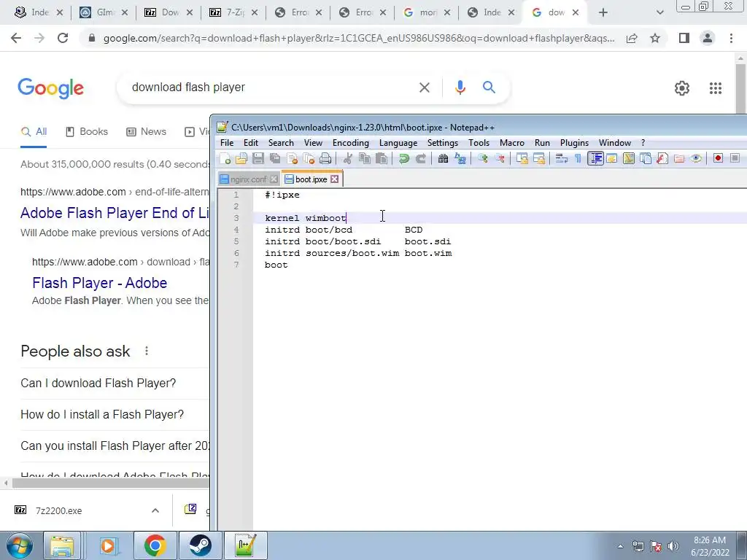
Task: Reload the page in Chrome
Action: coord(63,38)
